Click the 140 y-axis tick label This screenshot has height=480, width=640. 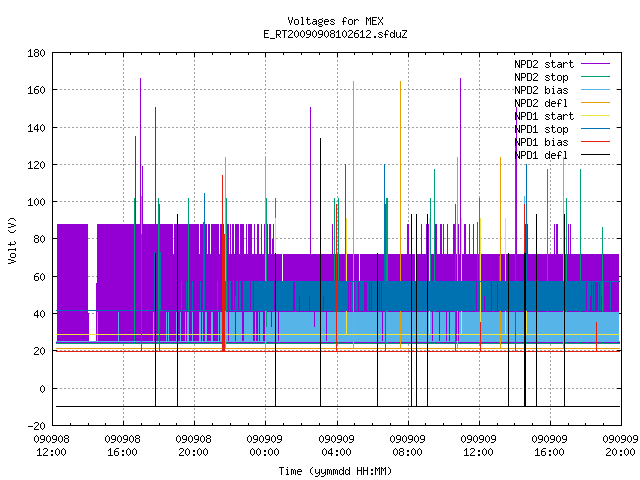coord(36,128)
